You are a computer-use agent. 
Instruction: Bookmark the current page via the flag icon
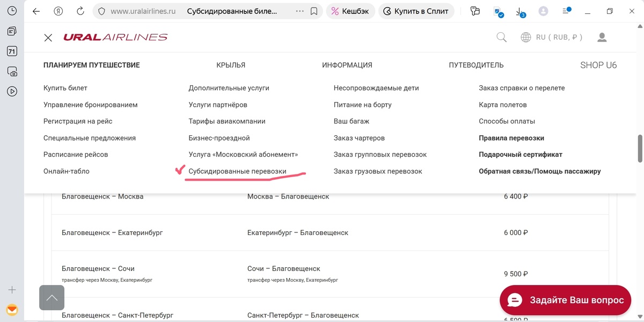pyautogui.click(x=313, y=10)
